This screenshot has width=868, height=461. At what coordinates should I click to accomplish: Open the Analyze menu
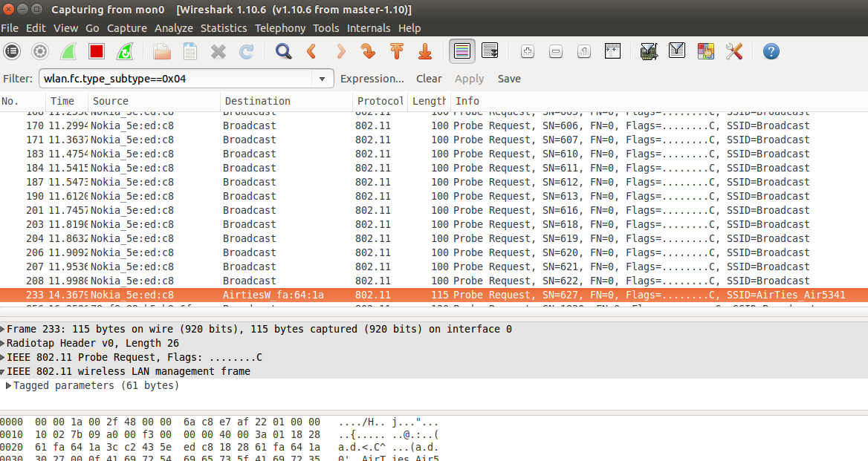pyautogui.click(x=173, y=28)
